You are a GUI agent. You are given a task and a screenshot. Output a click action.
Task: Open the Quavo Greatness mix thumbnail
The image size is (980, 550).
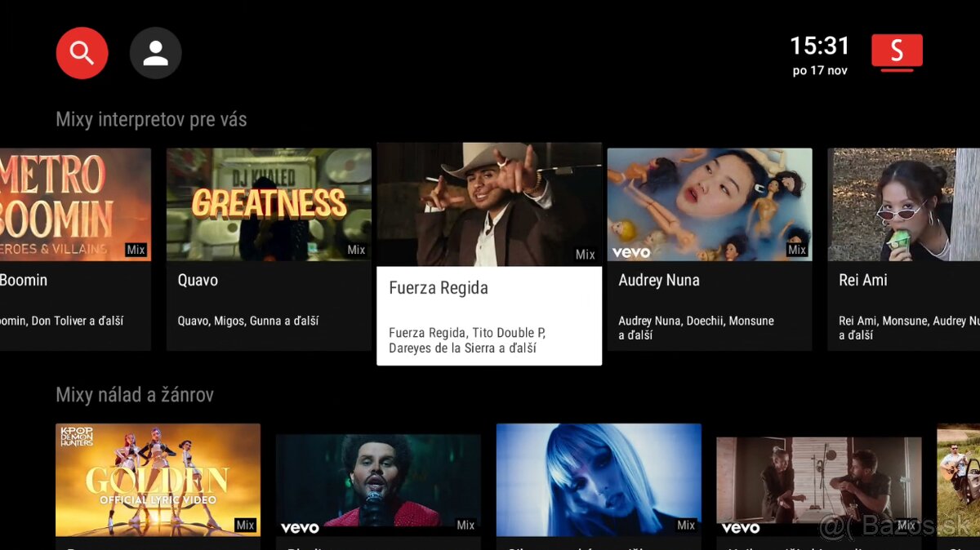tap(269, 204)
